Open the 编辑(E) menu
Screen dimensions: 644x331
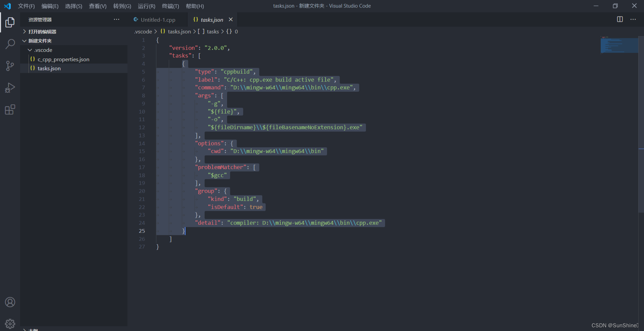coord(50,6)
